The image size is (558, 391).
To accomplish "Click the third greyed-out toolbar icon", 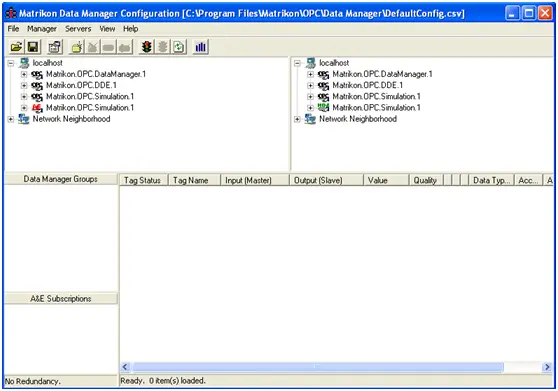I will coord(109,47).
